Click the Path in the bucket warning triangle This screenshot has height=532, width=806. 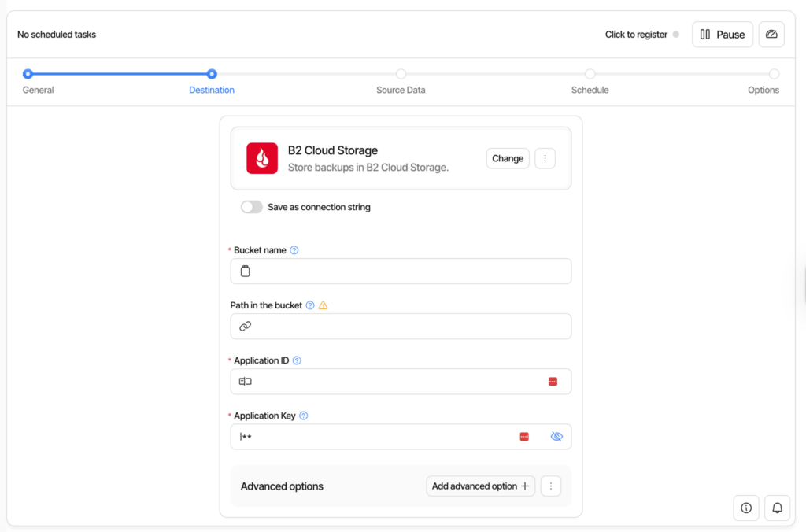(x=323, y=305)
